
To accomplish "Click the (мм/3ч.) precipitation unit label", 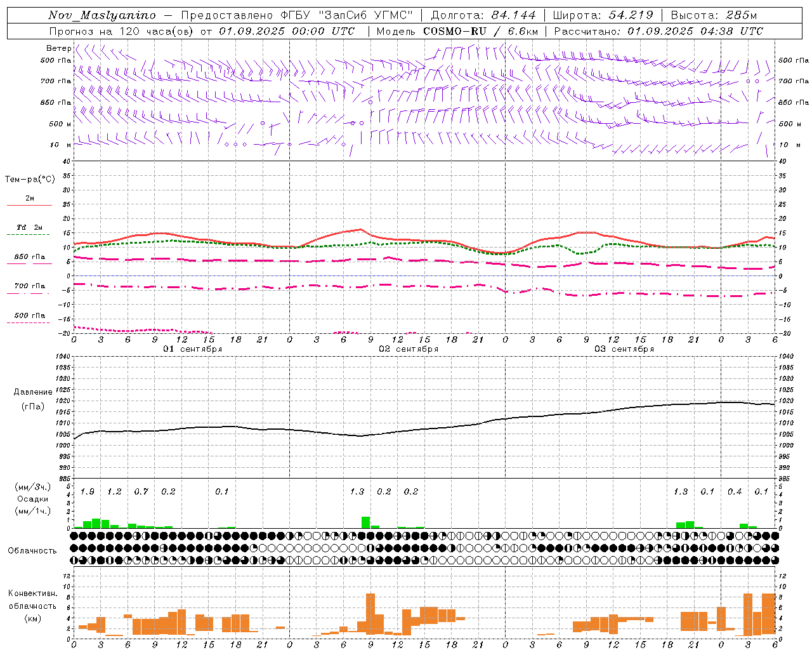I will (33, 487).
